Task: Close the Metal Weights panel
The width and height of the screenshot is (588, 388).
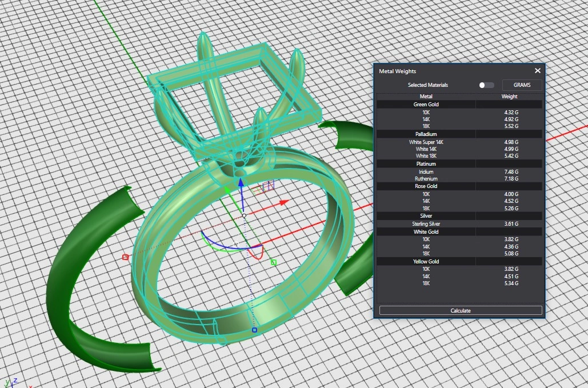Action: (537, 71)
